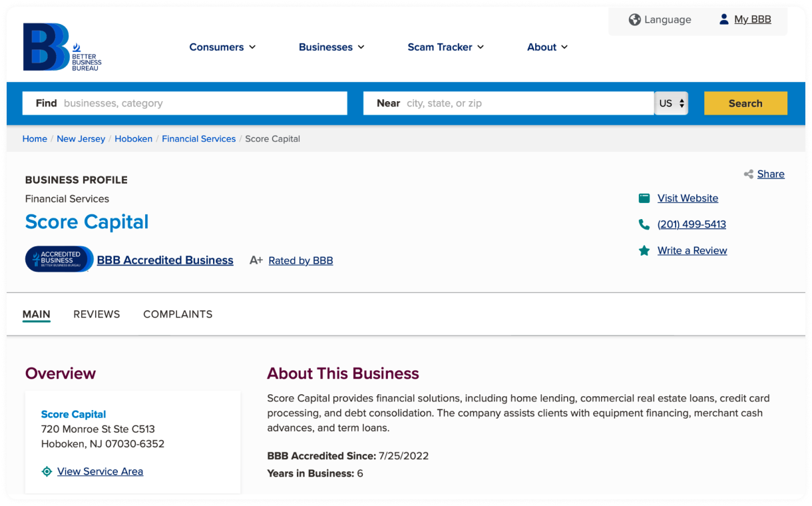Click the Accredited Business seal badge
The width and height of the screenshot is (812, 506).
coord(59,259)
